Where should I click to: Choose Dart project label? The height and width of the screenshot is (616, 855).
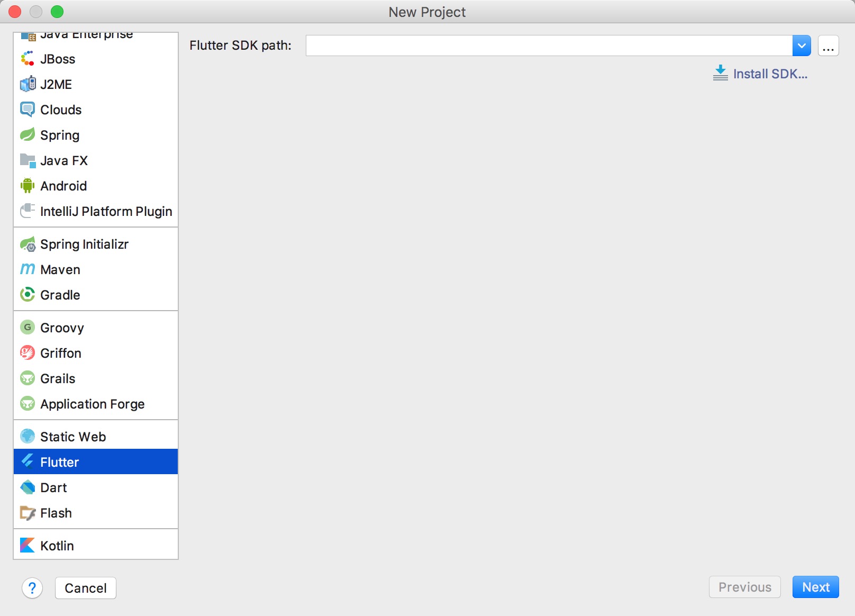click(53, 488)
